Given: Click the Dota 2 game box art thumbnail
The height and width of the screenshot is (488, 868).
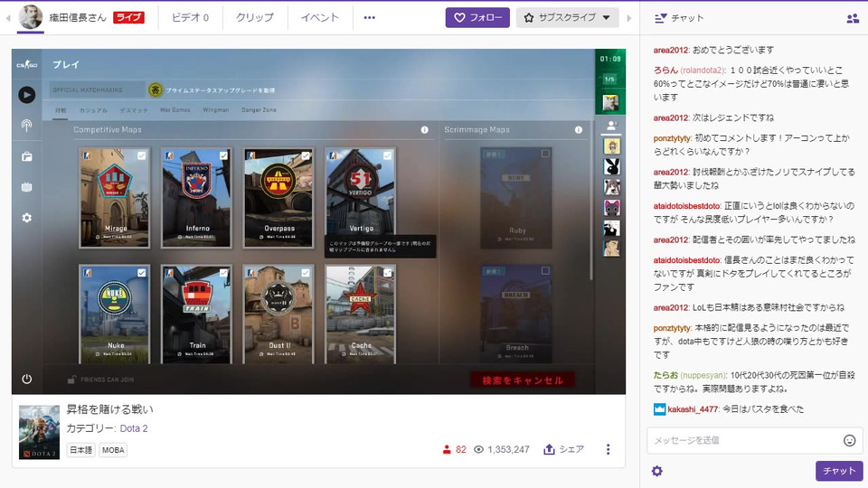Looking at the screenshot, I should coord(39,432).
